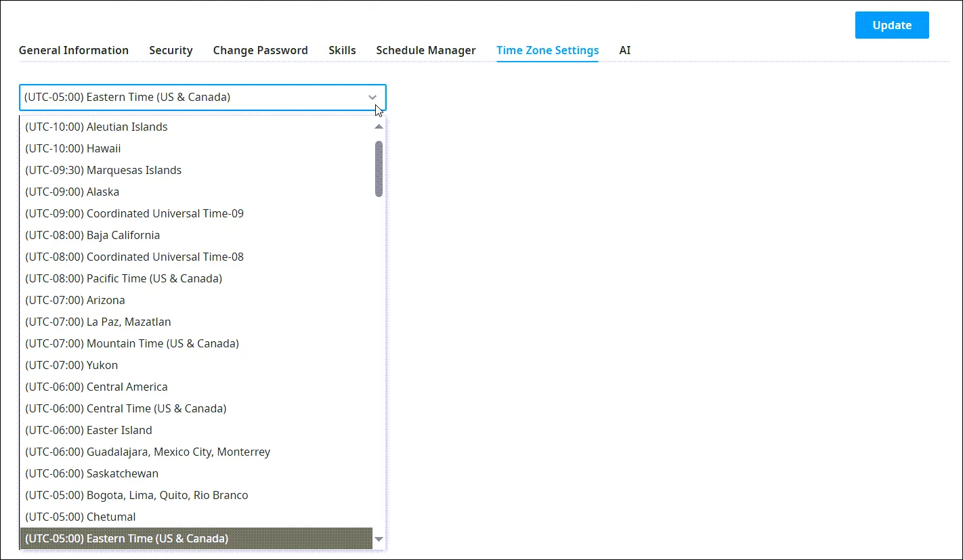
Task: Select (UTC-08:00) Baja California
Action: pyautogui.click(x=196, y=235)
